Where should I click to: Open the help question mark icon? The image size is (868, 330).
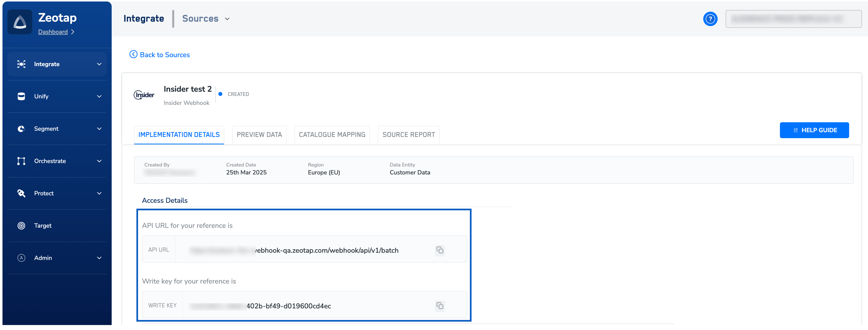710,19
